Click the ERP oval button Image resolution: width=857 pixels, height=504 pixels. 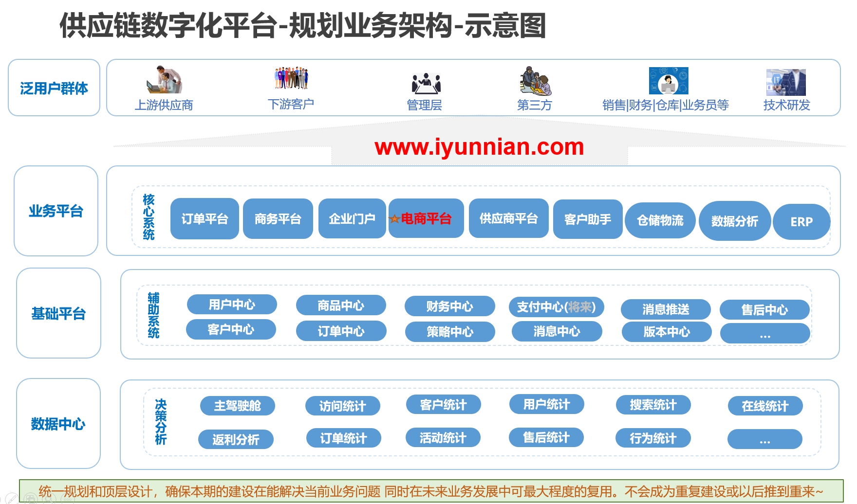point(801,222)
